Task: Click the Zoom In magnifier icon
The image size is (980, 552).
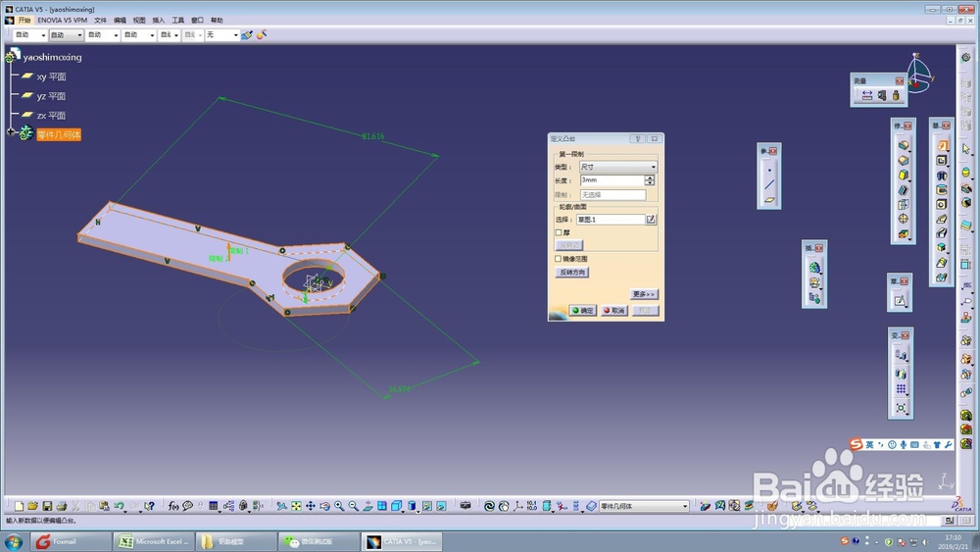Action: (x=339, y=506)
